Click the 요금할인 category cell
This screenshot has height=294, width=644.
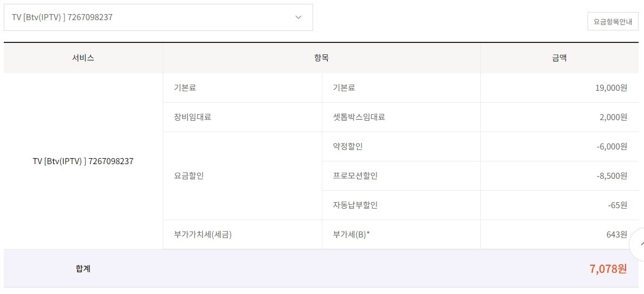pyautogui.click(x=189, y=176)
